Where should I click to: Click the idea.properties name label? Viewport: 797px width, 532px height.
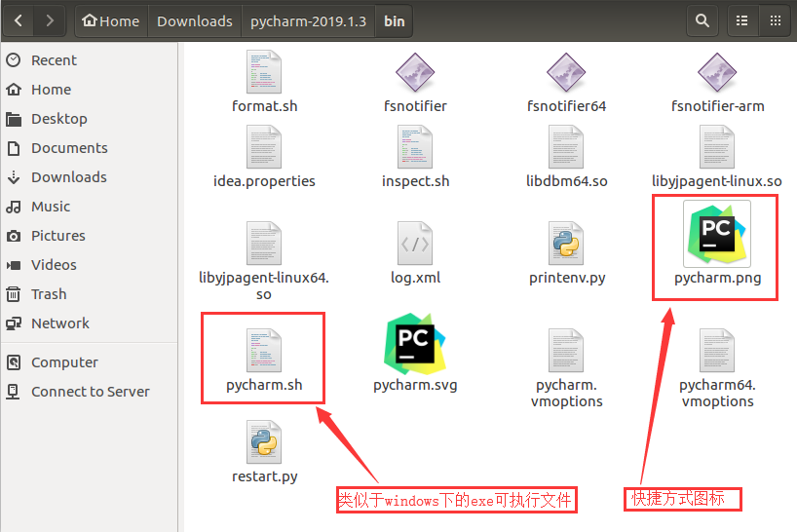tap(264, 181)
